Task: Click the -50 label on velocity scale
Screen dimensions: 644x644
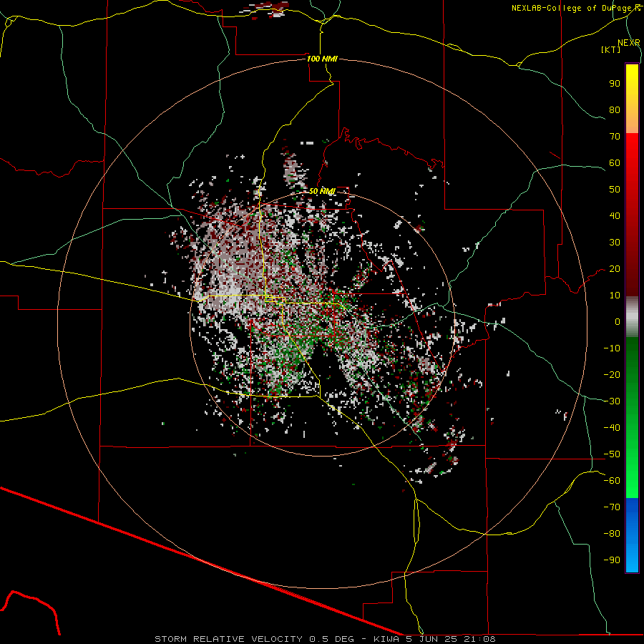Action: [x=612, y=454]
